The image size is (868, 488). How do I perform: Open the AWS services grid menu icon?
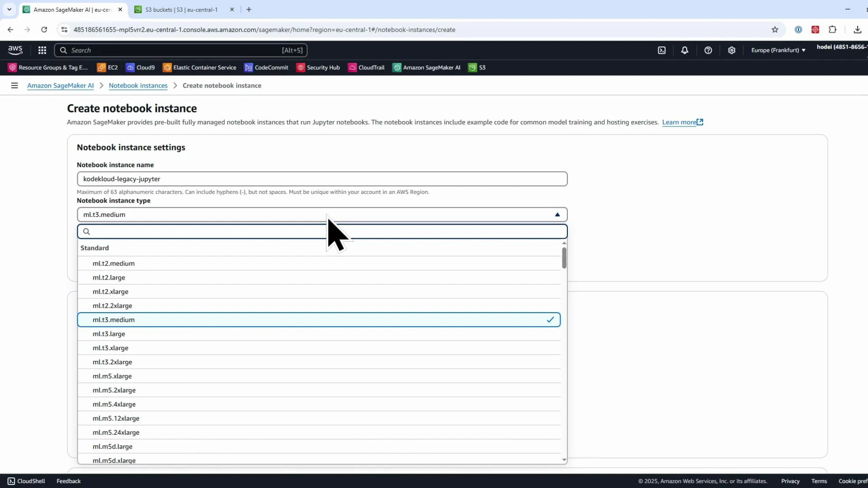coord(42,50)
